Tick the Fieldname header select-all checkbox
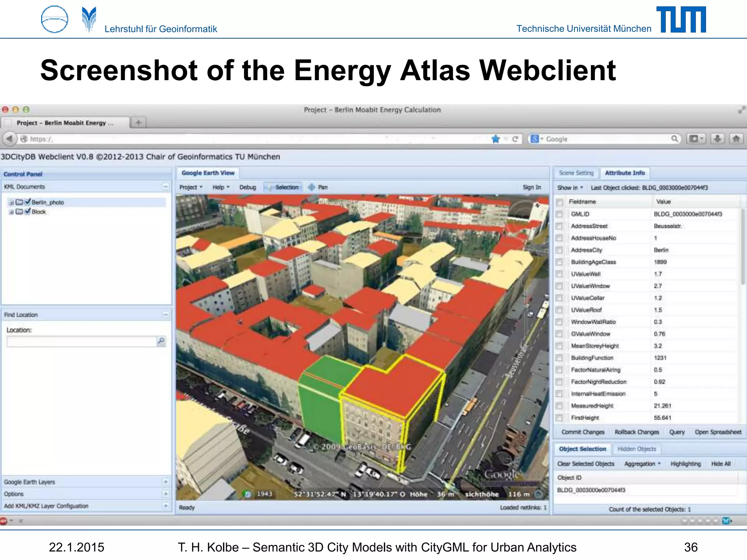The height and width of the screenshot is (560, 747). pyautogui.click(x=559, y=202)
